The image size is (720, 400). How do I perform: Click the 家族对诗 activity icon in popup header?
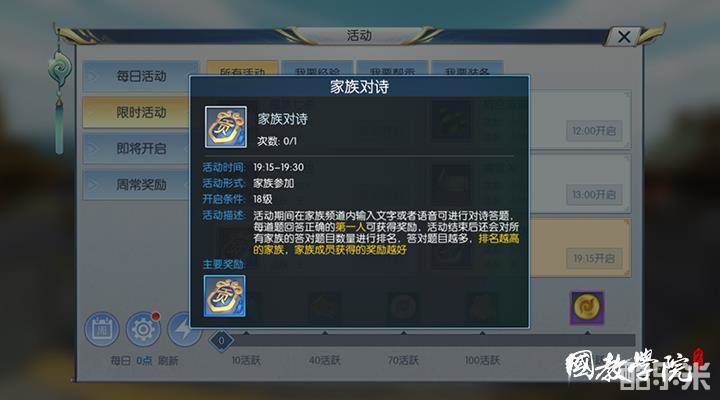click(225, 127)
